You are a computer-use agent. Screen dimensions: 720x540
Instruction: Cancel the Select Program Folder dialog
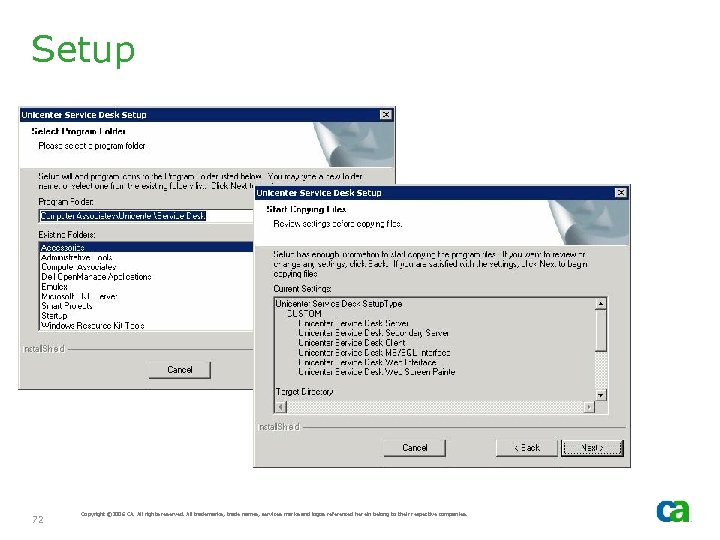click(x=180, y=370)
